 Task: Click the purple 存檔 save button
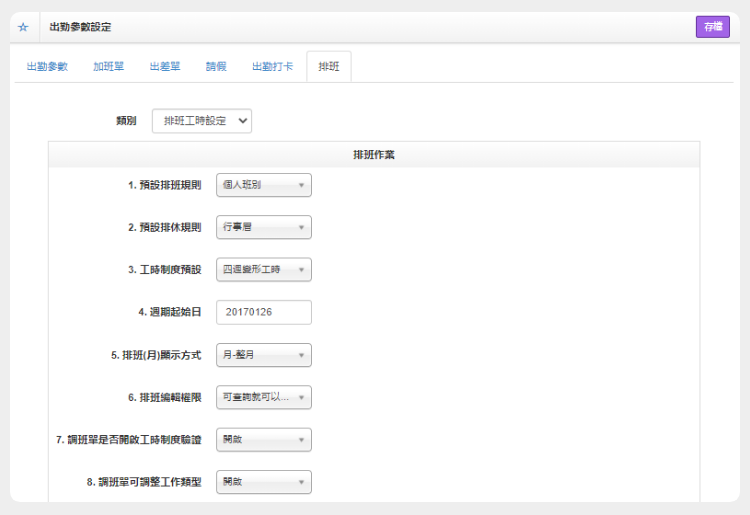point(712,27)
